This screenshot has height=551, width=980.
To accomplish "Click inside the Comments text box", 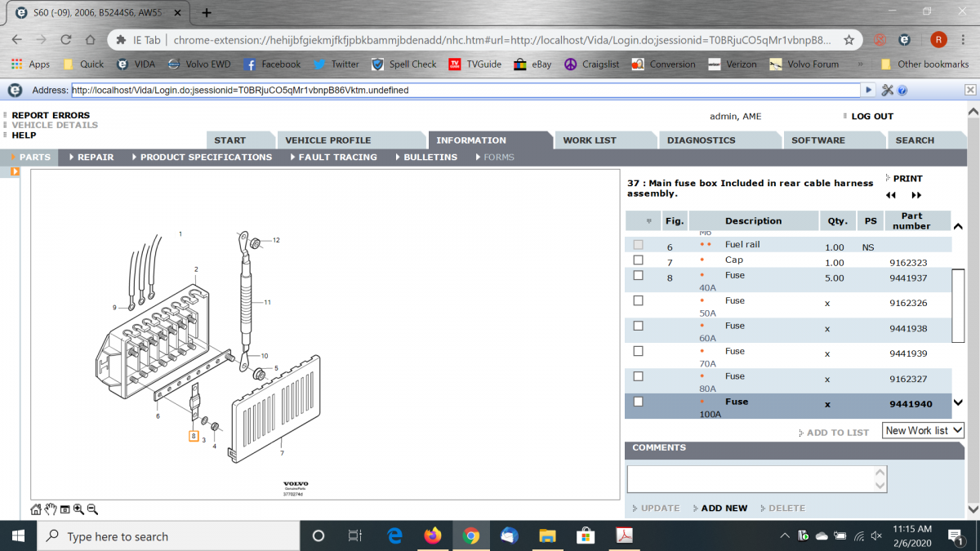I will pyautogui.click(x=751, y=479).
